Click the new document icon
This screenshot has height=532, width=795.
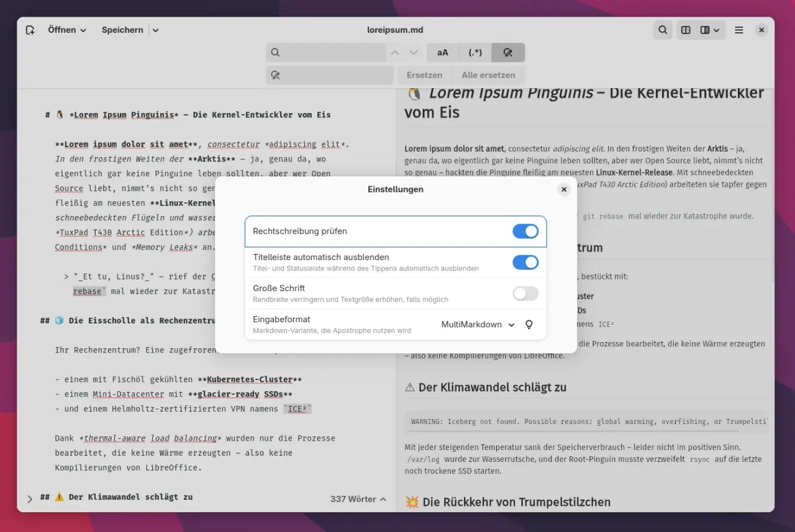[30, 30]
